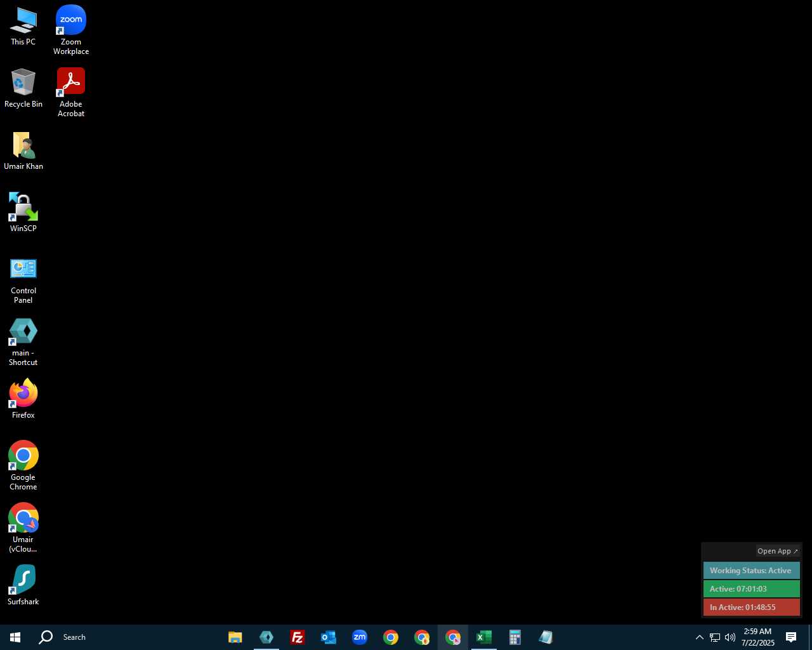Open the Chrome taskbar icon with orange badge

tap(422, 637)
